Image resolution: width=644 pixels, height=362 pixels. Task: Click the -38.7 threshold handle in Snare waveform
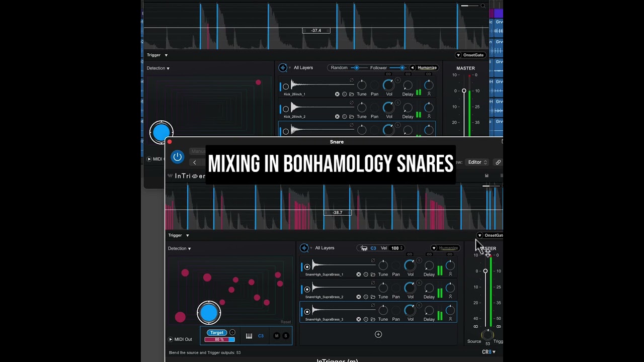click(337, 213)
